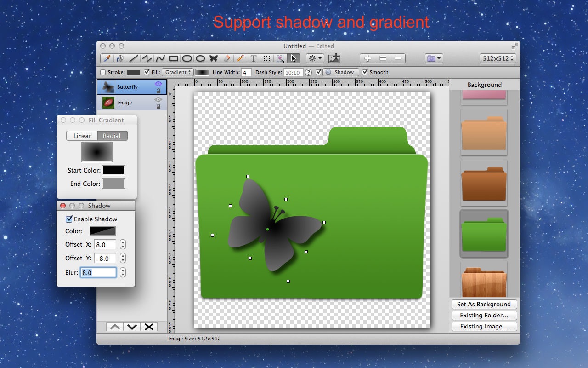Viewport: 588px width, 368px height.
Task: Select the magic wand tool
Action: pos(280,58)
